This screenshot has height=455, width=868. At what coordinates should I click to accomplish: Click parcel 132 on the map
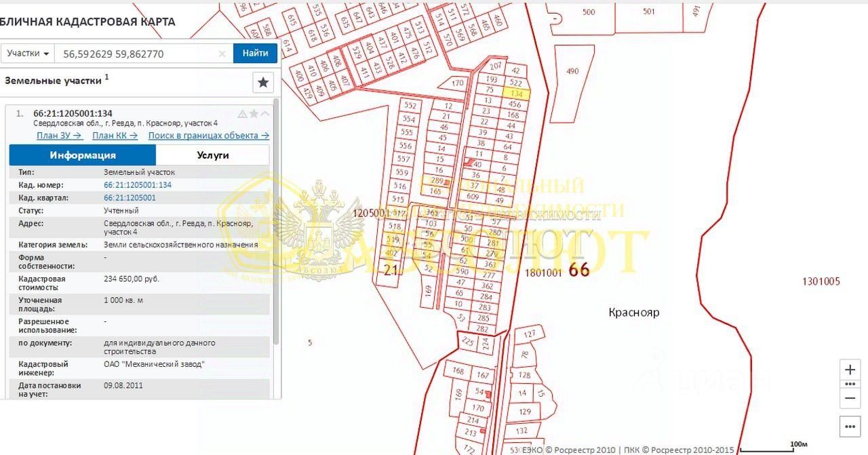(x=521, y=431)
